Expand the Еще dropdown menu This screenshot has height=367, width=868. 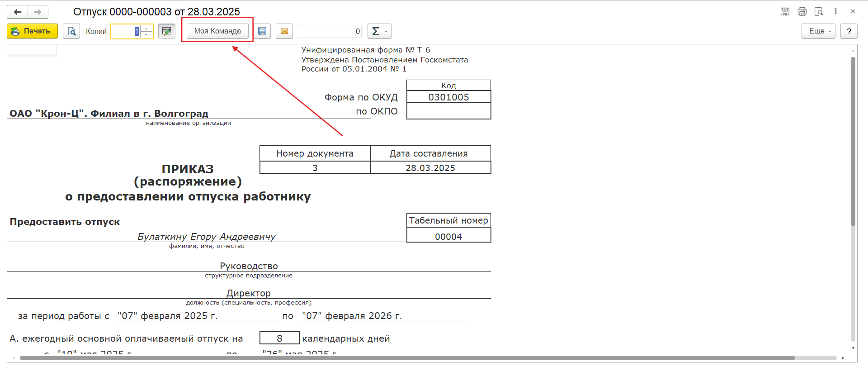click(818, 31)
